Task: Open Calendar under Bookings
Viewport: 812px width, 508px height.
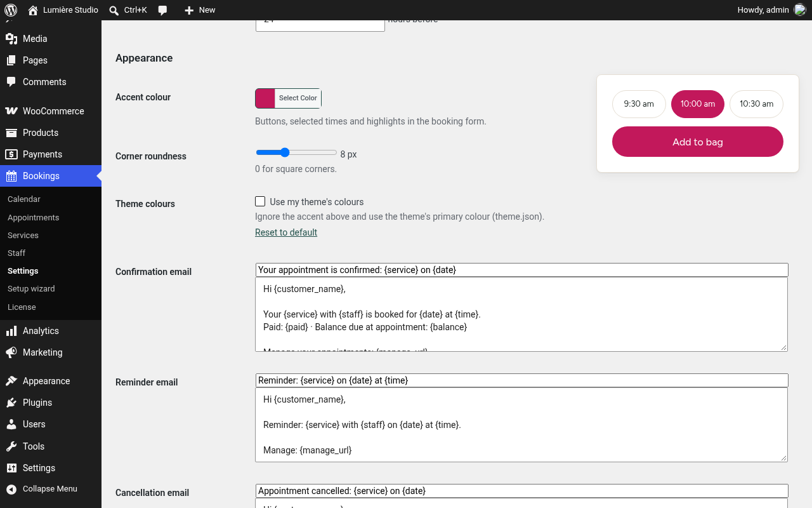Action: [x=24, y=199]
